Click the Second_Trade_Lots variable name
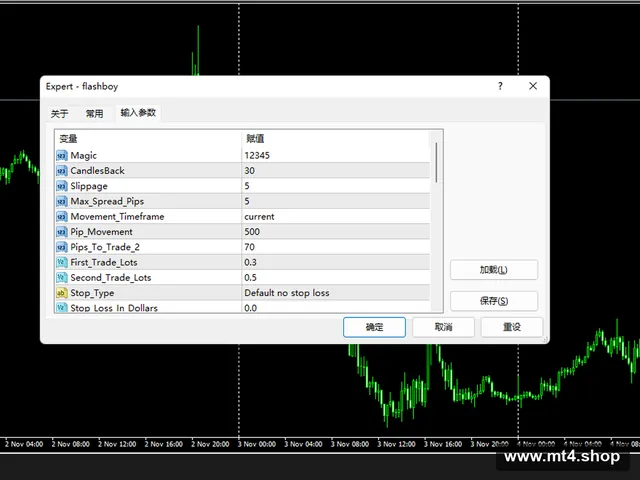Viewport: 640px width, 480px height. [x=111, y=278]
